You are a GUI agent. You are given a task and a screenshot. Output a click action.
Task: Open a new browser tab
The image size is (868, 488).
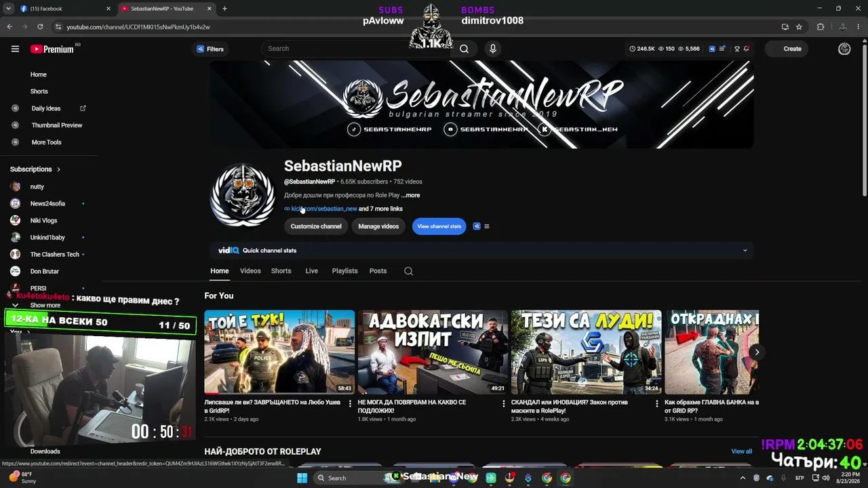click(224, 9)
